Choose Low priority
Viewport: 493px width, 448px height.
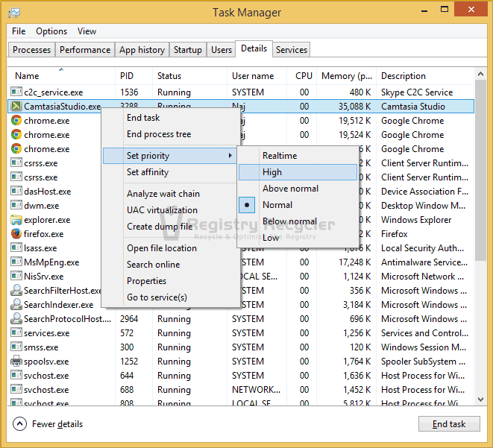tap(298, 238)
